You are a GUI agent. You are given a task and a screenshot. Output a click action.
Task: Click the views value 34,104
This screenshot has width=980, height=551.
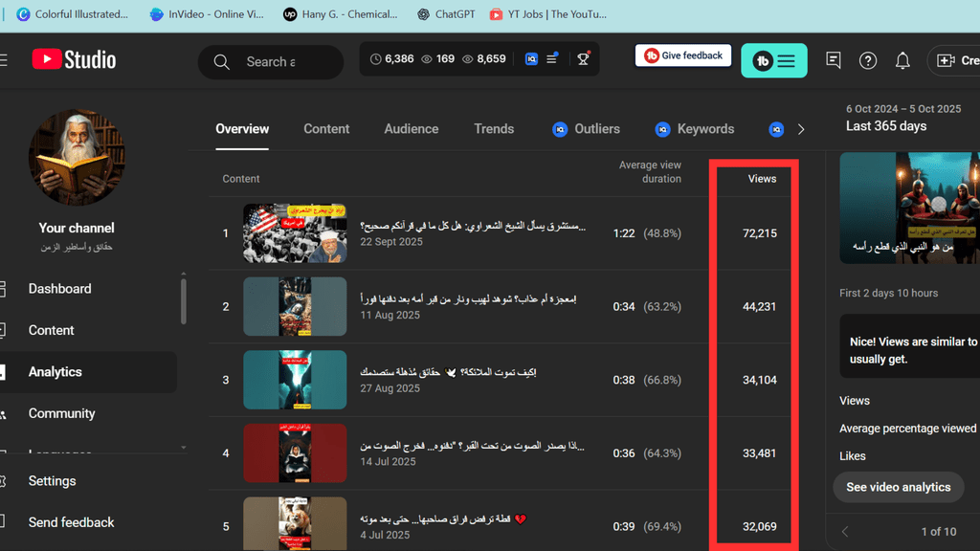[x=759, y=380]
